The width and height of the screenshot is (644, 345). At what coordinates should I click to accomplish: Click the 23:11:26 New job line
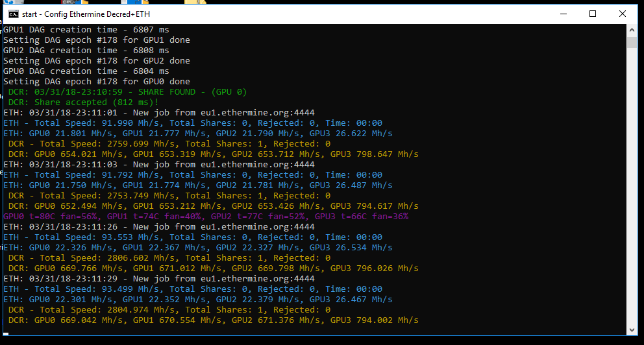[x=159, y=227]
